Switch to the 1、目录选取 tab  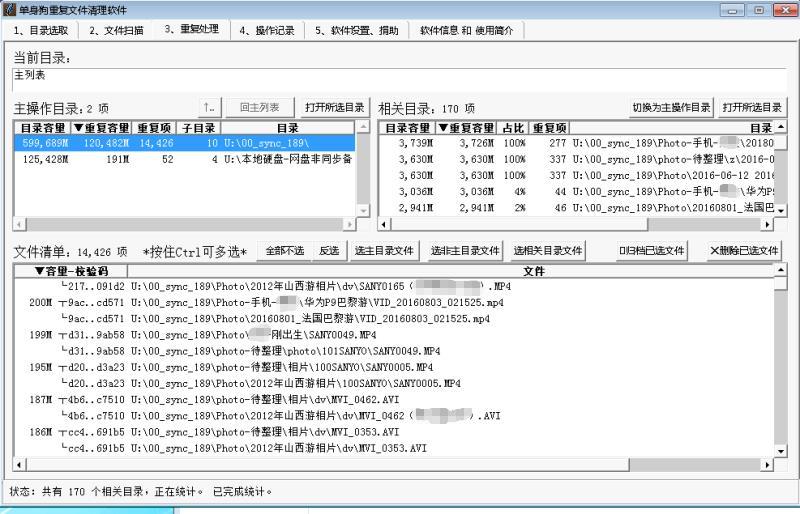(x=41, y=31)
